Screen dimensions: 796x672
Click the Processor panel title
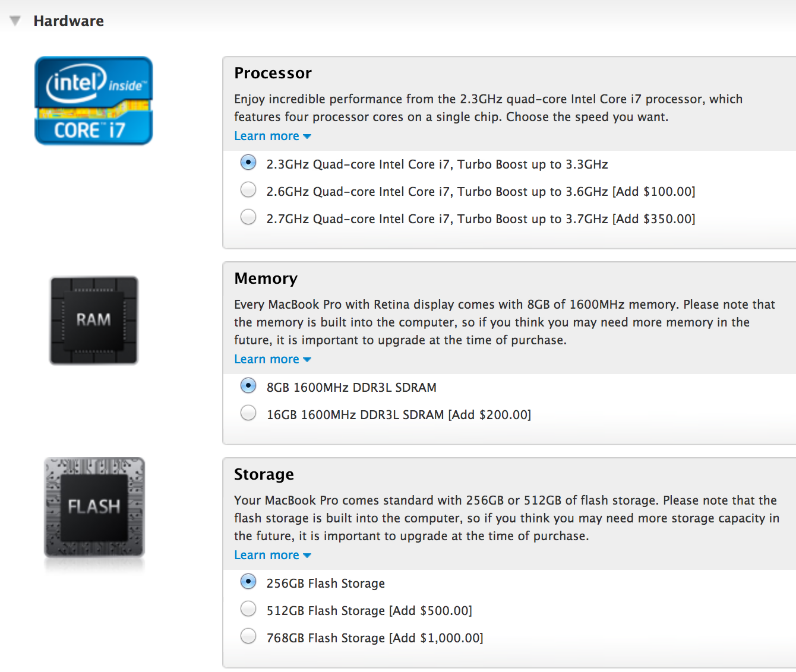(x=273, y=72)
